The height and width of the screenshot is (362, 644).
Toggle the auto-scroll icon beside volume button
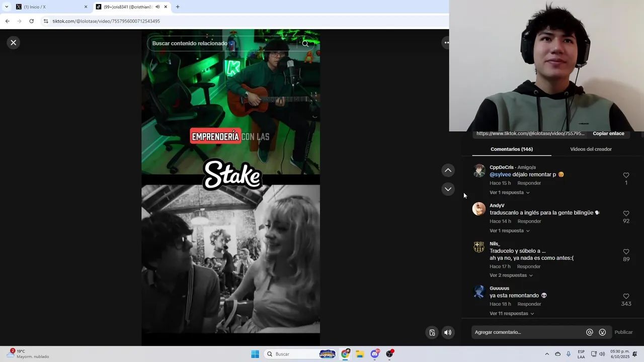tap(432, 332)
